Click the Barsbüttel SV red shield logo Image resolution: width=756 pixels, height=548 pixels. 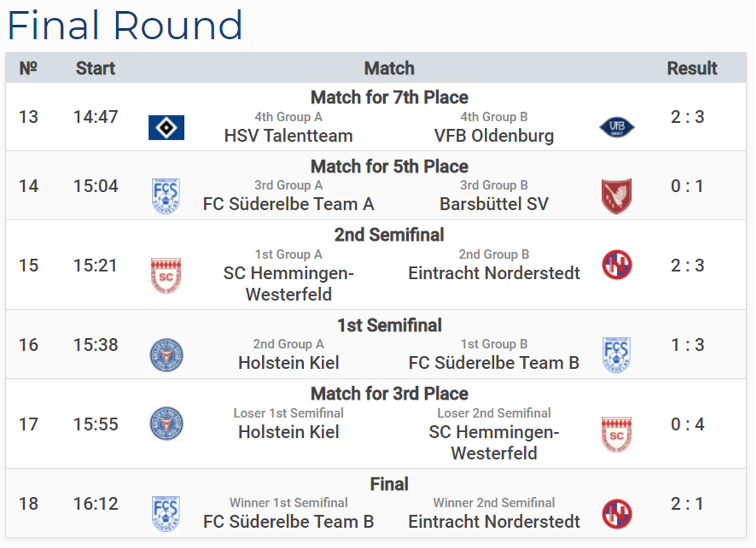click(x=616, y=197)
